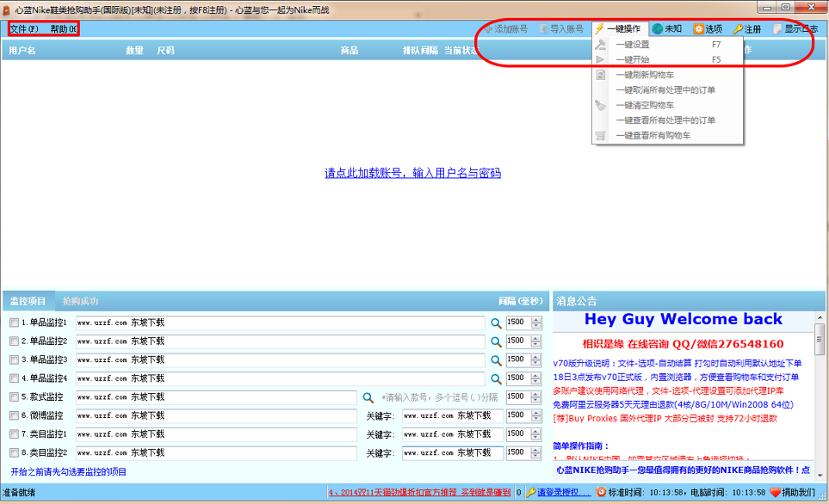Click the 用户名 column header

point(22,51)
